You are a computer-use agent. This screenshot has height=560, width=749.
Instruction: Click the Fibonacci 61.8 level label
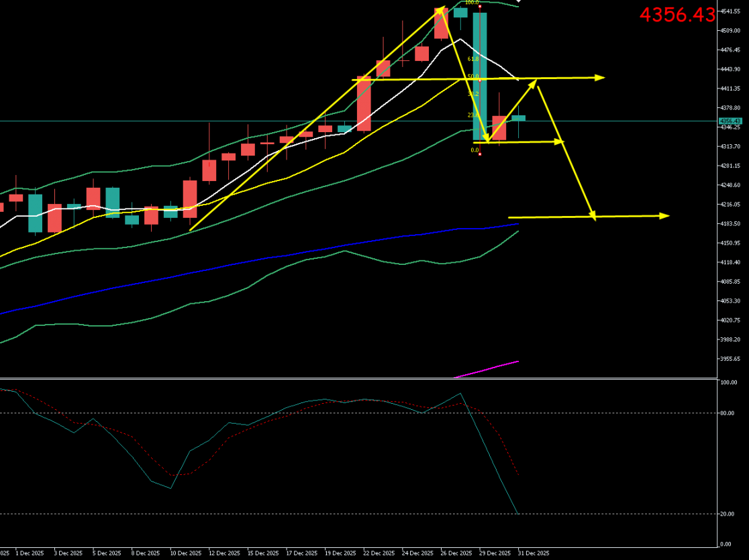tap(472, 59)
